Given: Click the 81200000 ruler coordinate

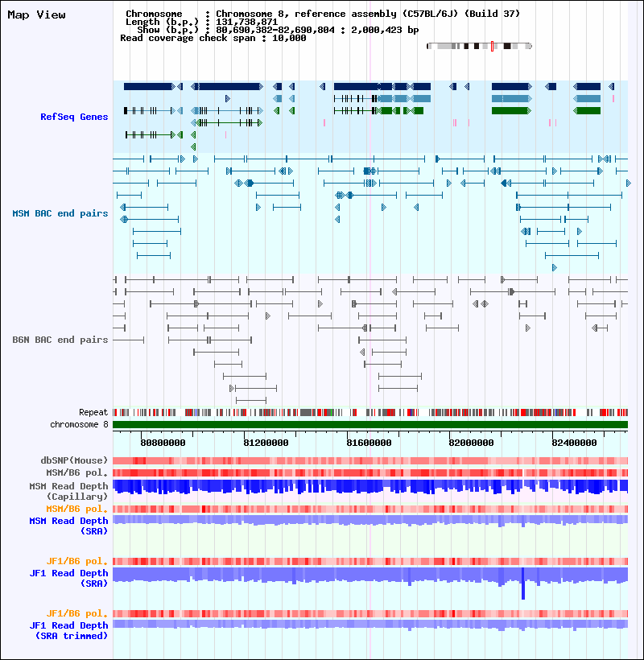Looking at the screenshot, I should tap(266, 443).
